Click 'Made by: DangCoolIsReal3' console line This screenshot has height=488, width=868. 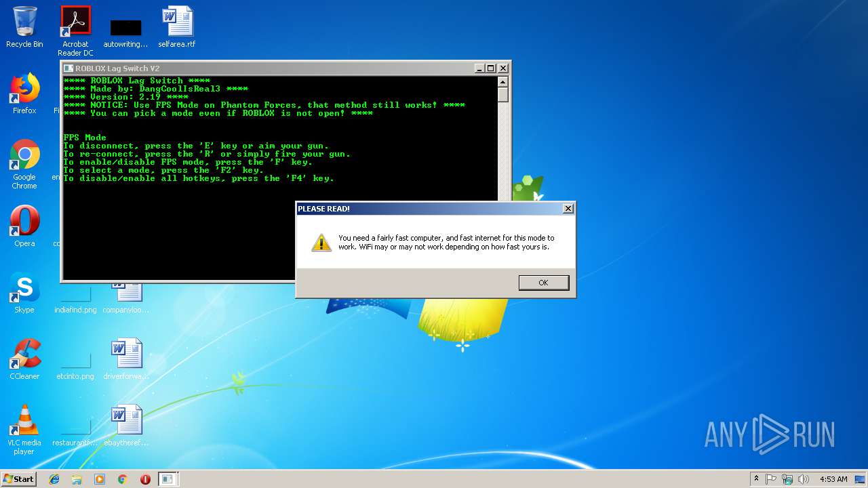pos(155,89)
